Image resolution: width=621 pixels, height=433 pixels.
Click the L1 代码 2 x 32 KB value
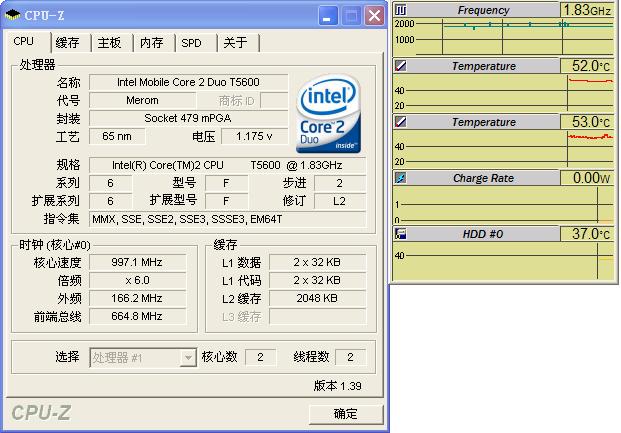(x=317, y=280)
